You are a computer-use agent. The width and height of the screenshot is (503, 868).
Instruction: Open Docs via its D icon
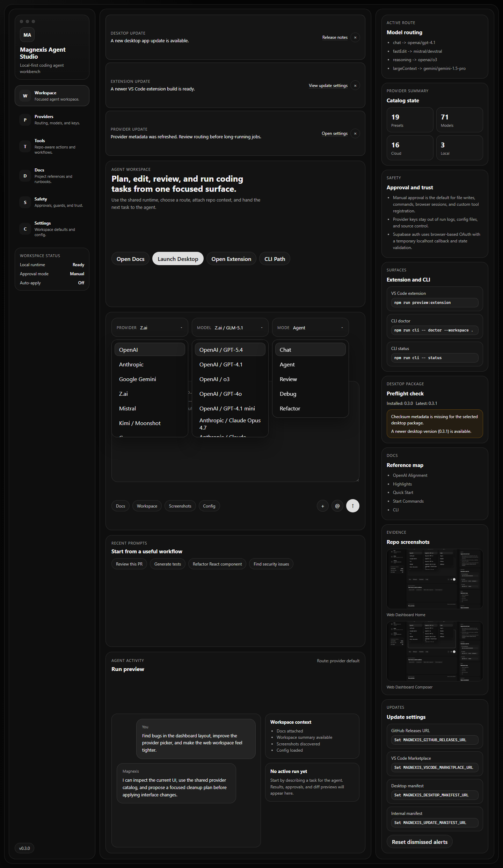point(25,176)
